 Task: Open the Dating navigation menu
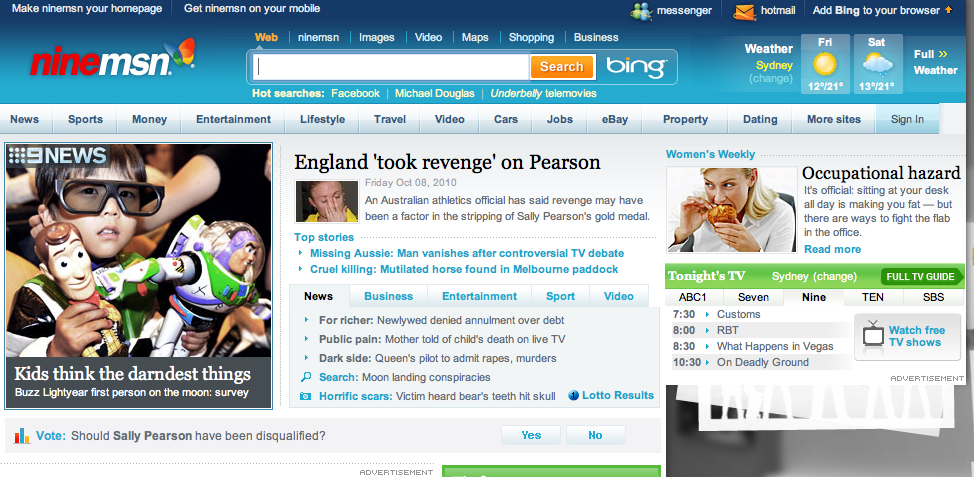[x=760, y=119]
